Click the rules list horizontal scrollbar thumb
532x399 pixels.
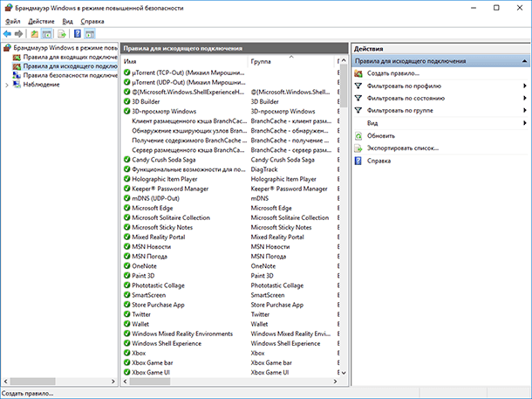pyautogui.click(x=150, y=382)
